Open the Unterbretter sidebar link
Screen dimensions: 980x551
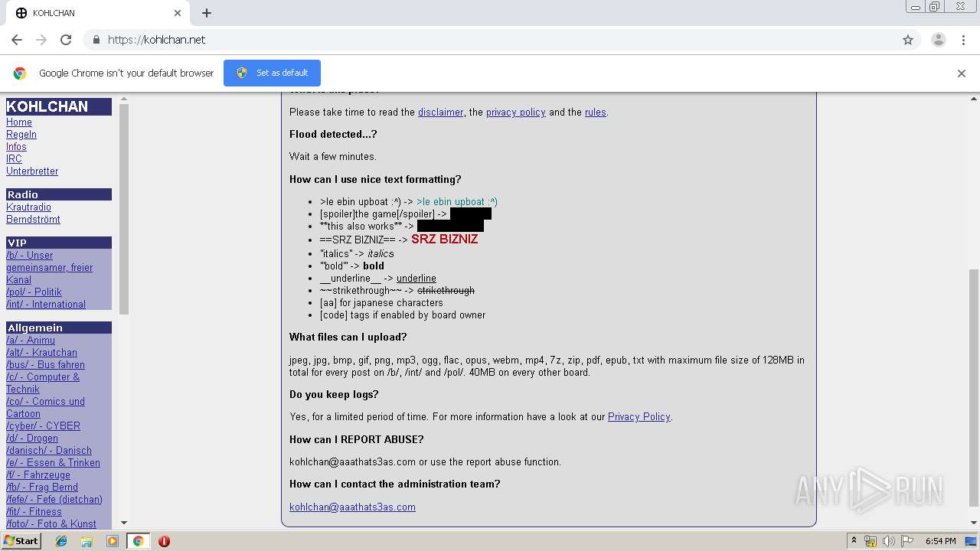pyautogui.click(x=32, y=171)
